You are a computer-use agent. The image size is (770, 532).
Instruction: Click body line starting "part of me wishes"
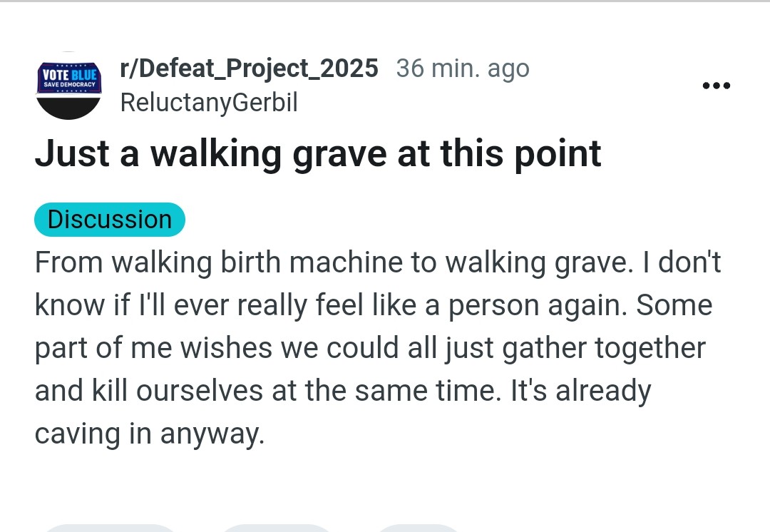coord(370,348)
